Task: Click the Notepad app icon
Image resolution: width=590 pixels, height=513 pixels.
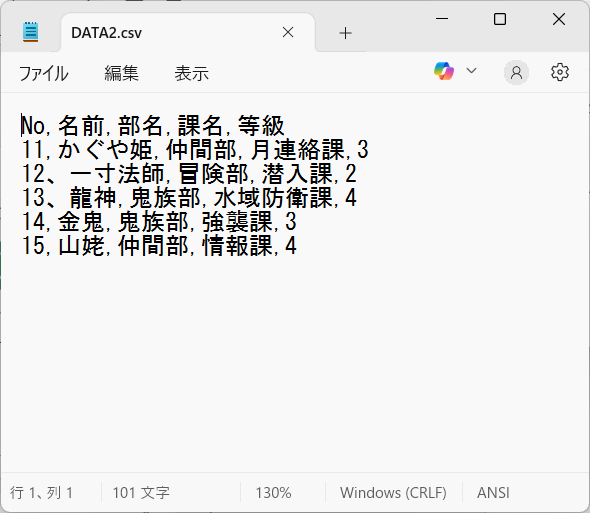Action: pyautogui.click(x=30, y=32)
